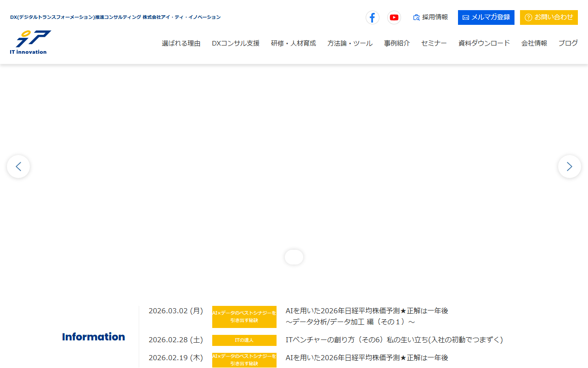Click the お問い合わせ contact button
The height and width of the screenshot is (368, 588).
pyautogui.click(x=548, y=17)
